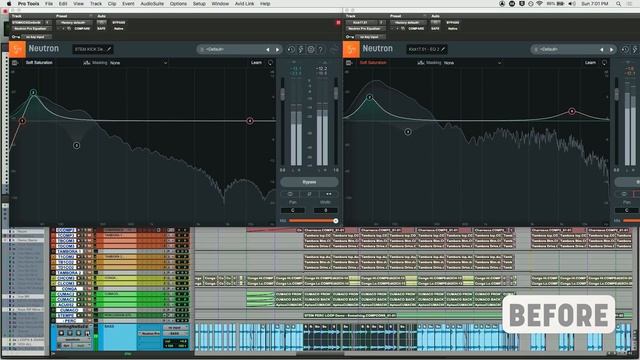This screenshot has width=640, height=360.
Task: Click the output gain fader in left Neutron
Action: 336,93
